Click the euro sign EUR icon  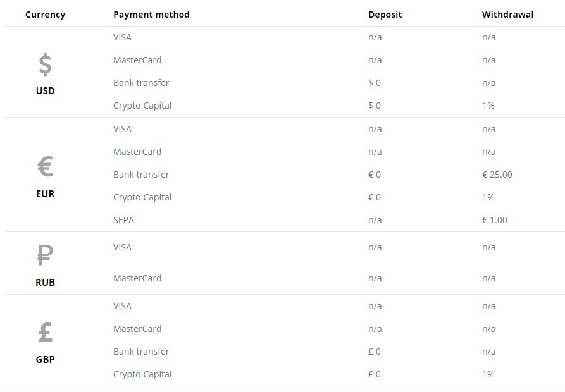point(46,166)
